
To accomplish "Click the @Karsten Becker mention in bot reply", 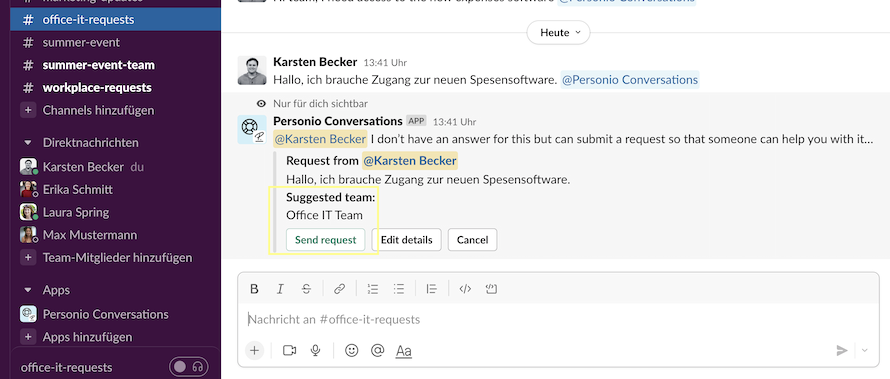I will click(x=320, y=139).
